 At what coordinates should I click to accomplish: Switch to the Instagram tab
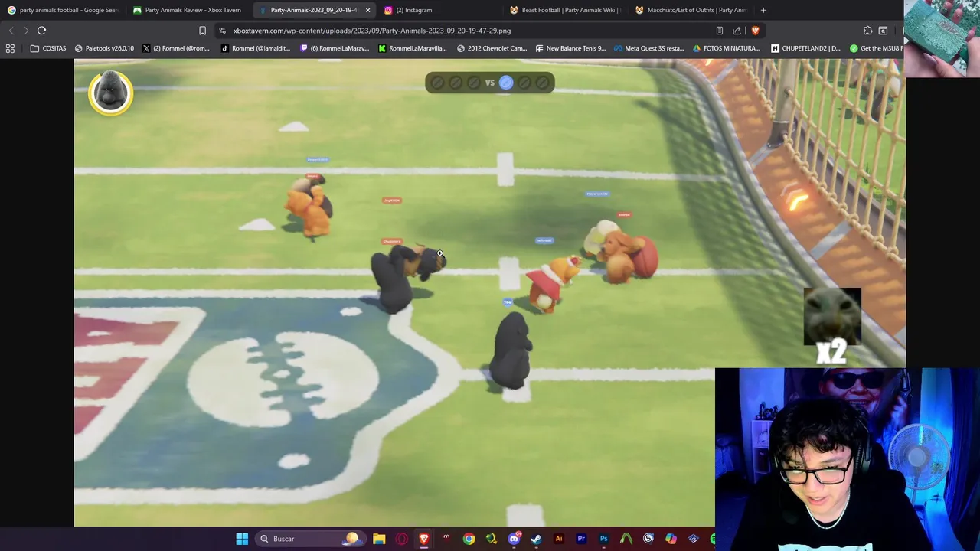coord(440,10)
